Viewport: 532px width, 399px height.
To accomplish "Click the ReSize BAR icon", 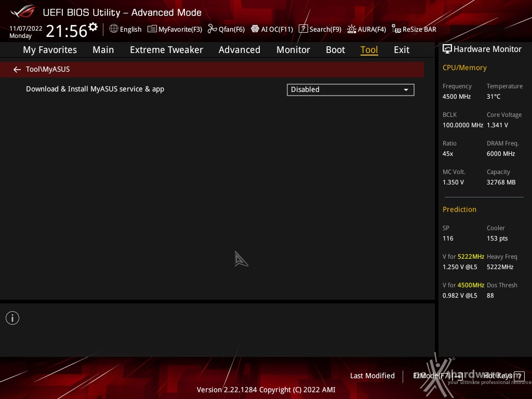I will click(x=396, y=29).
